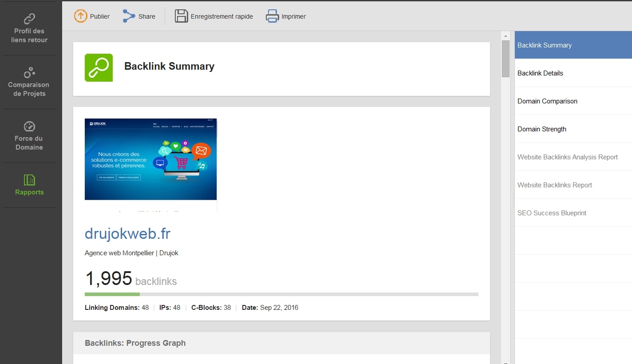Select Backlink Details report
The width and height of the screenshot is (632, 364).
pos(573,73)
